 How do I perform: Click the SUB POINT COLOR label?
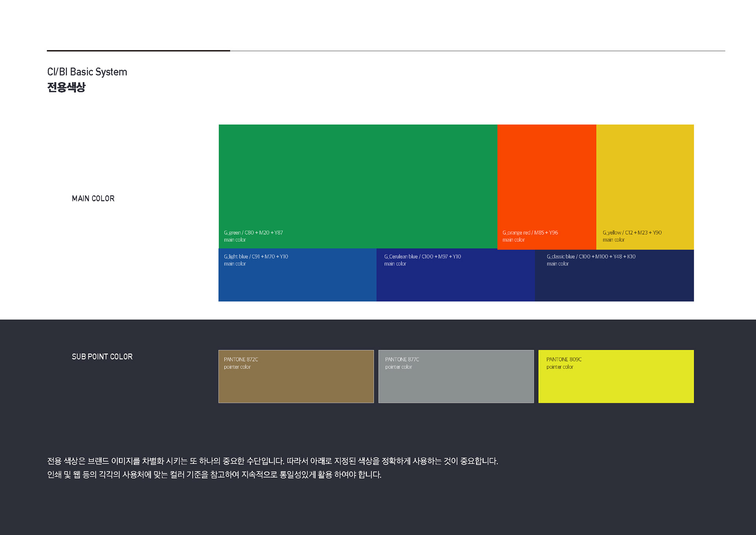[102, 357]
